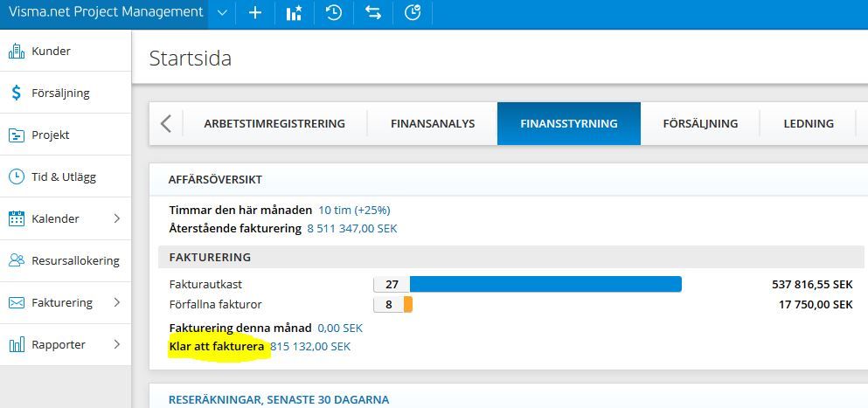868x408 pixels.
Task: Open the bar chart with star icon
Action: click(x=294, y=13)
